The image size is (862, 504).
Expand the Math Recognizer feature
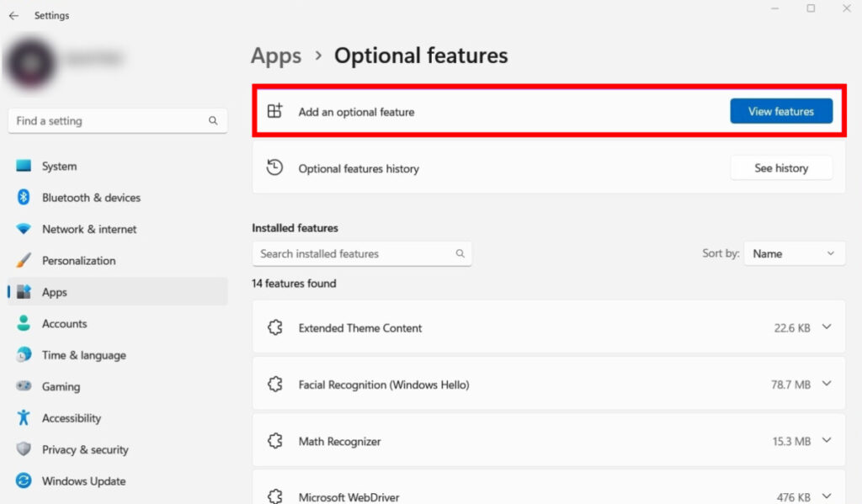coord(826,440)
